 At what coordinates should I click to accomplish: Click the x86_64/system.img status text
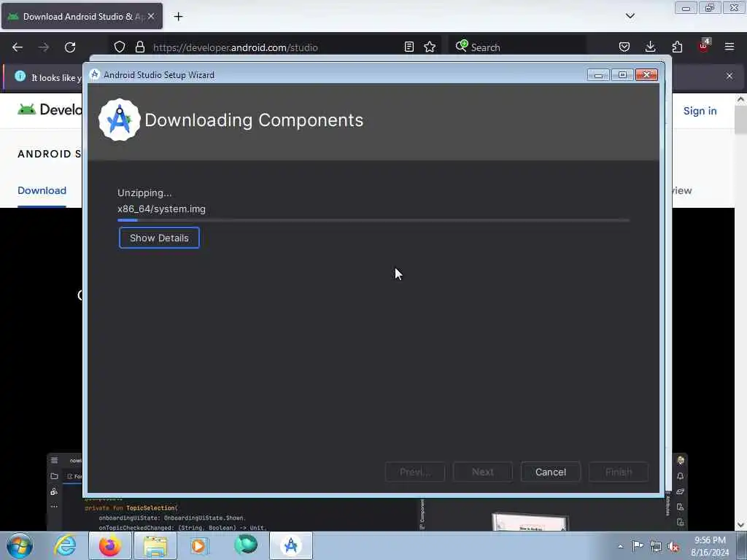pos(161,209)
